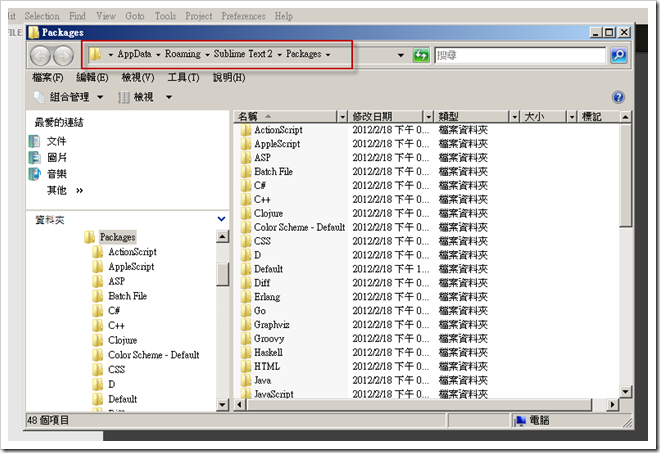Expand the Roaming breadcrumb arrow
The width and height of the screenshot is (660, 453).
point(207,55)
